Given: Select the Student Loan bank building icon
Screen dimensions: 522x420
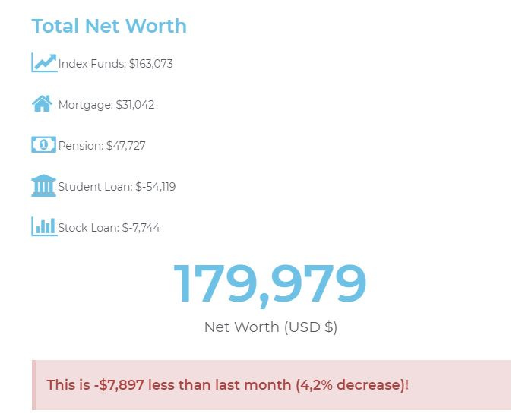Looking at the screenshot, I should (x=43, y=185).
